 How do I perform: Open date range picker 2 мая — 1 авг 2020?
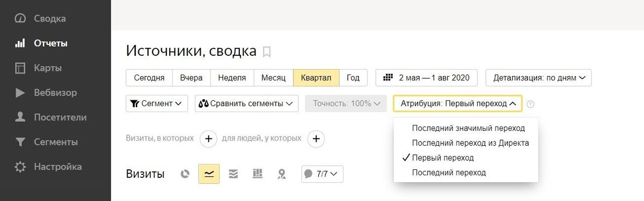click(x=427, y=78)
